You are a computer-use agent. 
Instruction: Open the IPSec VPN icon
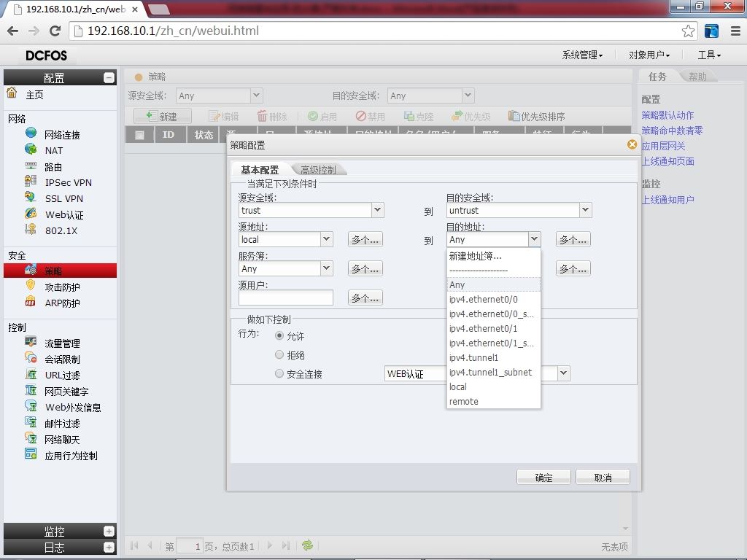coord(31,181)
